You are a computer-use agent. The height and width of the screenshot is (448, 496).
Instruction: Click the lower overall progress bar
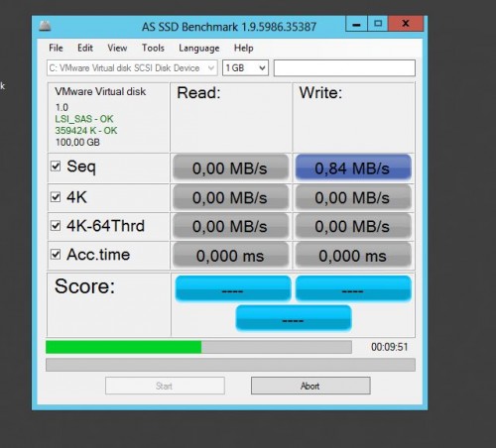[230, 365]
